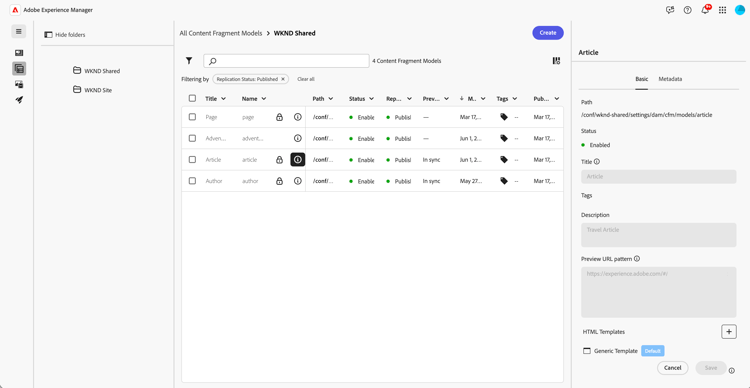This screenshot has width=750, height=388.
Task: Click the Preview URL pattern text area
Action: point(659,292)
